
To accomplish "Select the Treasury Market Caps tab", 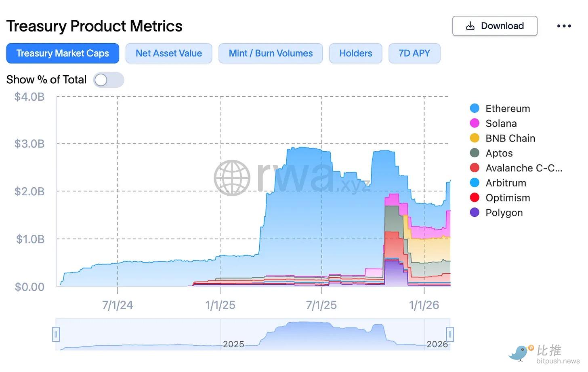I will [63, 53].
